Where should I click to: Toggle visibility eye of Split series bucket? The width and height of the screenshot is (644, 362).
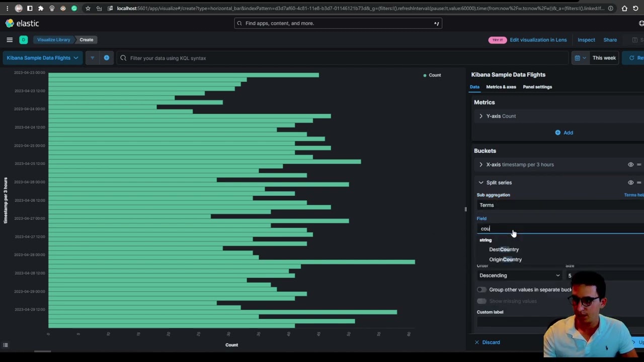click(630, 183)
